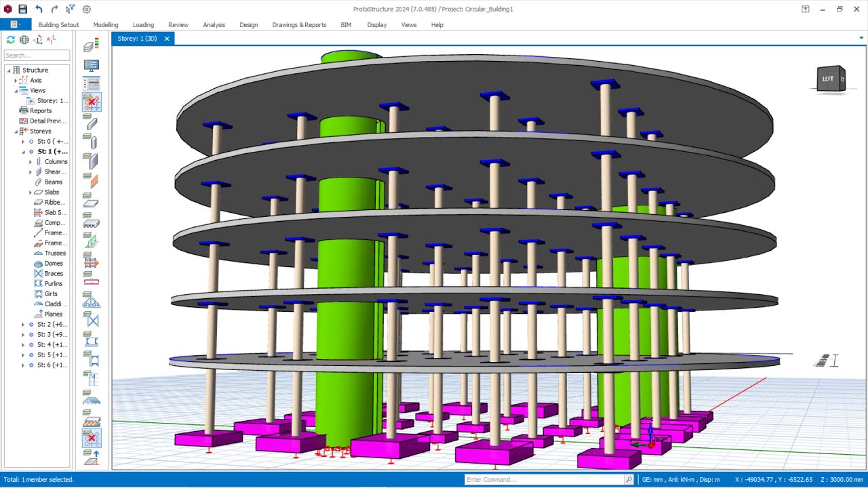Toggle axis grid visibility near the toolbar top

[92, 102]
